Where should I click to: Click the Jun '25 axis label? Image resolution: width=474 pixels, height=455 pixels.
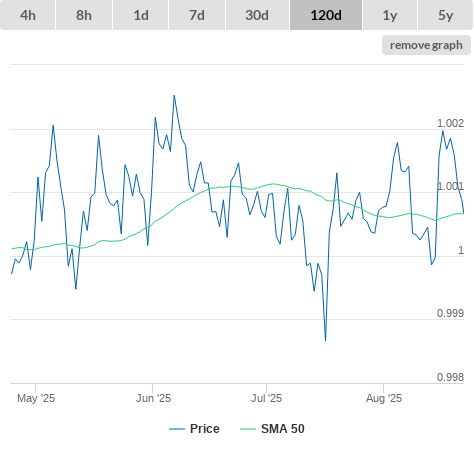(153, 398)
